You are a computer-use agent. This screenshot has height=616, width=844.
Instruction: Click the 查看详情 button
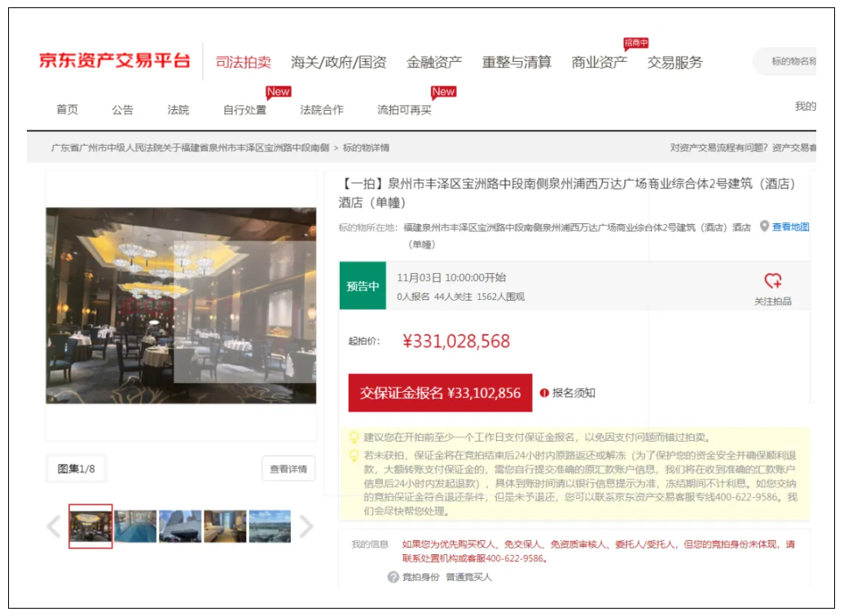tap(288, 469)
